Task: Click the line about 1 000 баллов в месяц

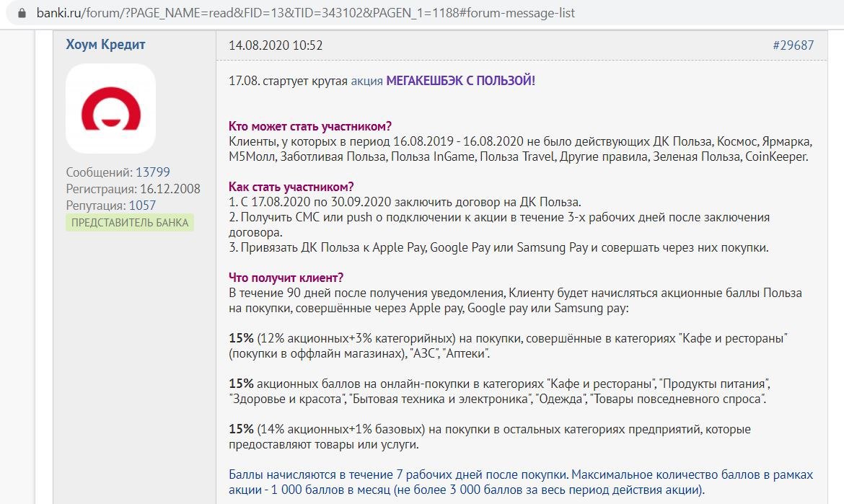Action: pyautogui.click(x=467, y=490)
